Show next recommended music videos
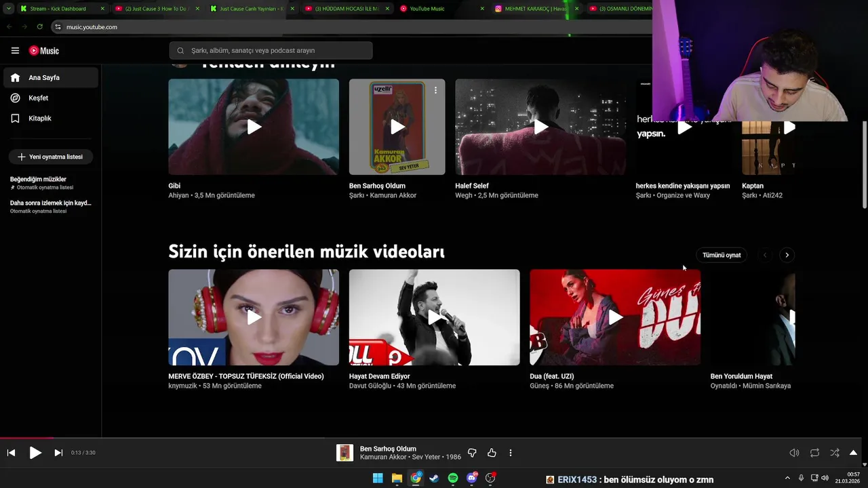Viewport: 868px width, 488px height. (x=787, y=255)
